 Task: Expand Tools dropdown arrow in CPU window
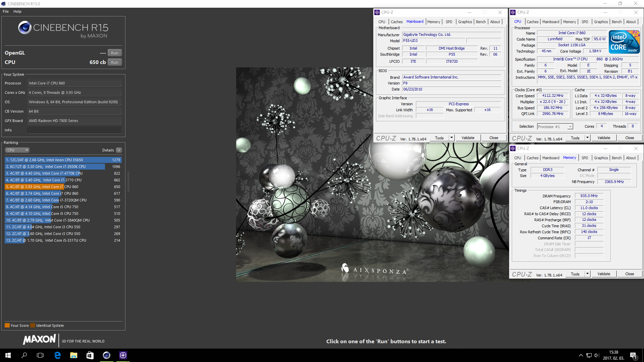(587, 138)
